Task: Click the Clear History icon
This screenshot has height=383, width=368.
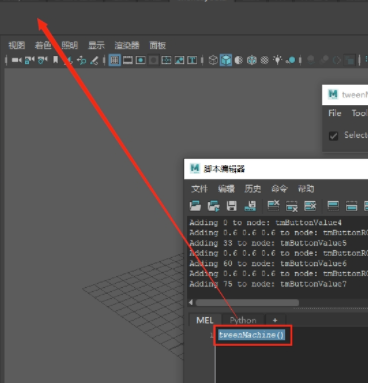Action: click(273, 206)
